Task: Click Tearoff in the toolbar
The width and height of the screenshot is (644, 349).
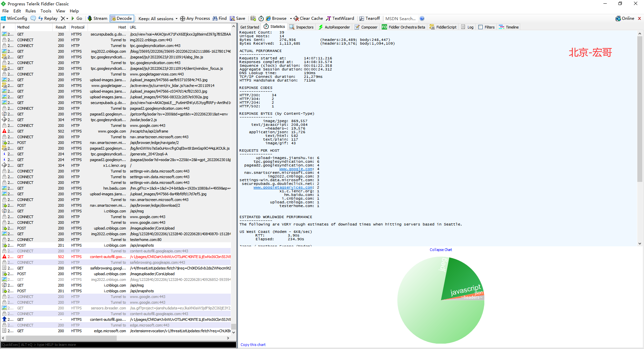Action: 370,18
